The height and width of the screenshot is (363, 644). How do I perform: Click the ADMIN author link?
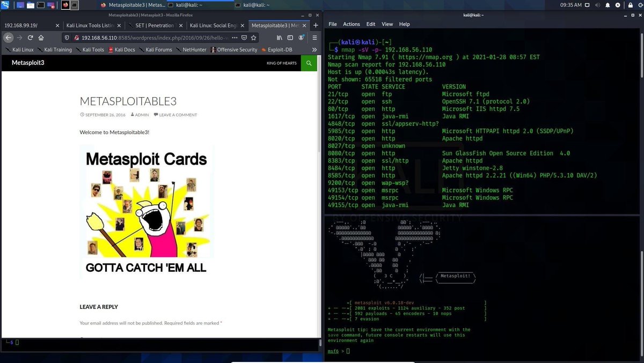[x=142, y=115]
